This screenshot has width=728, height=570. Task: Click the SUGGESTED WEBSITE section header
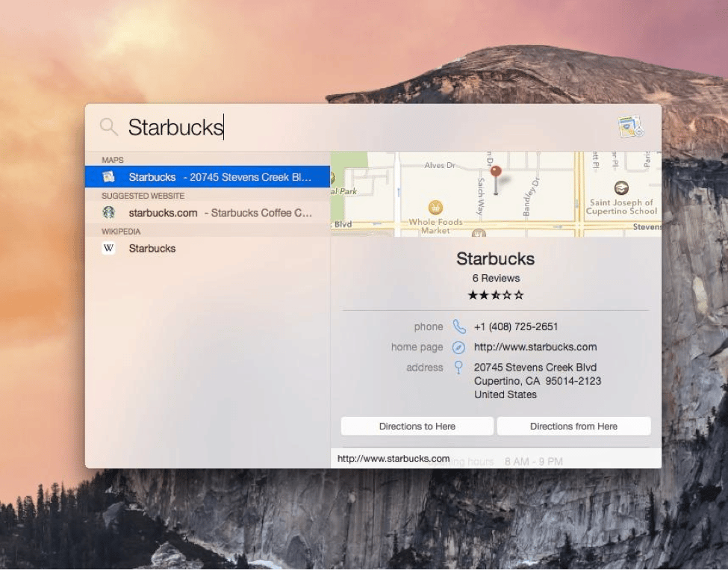click(143, 196)
